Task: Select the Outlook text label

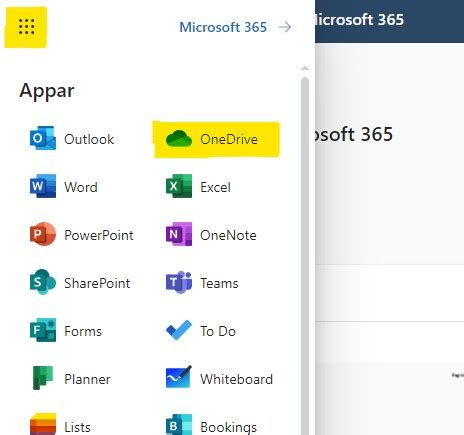Action: tap(89, 139)
